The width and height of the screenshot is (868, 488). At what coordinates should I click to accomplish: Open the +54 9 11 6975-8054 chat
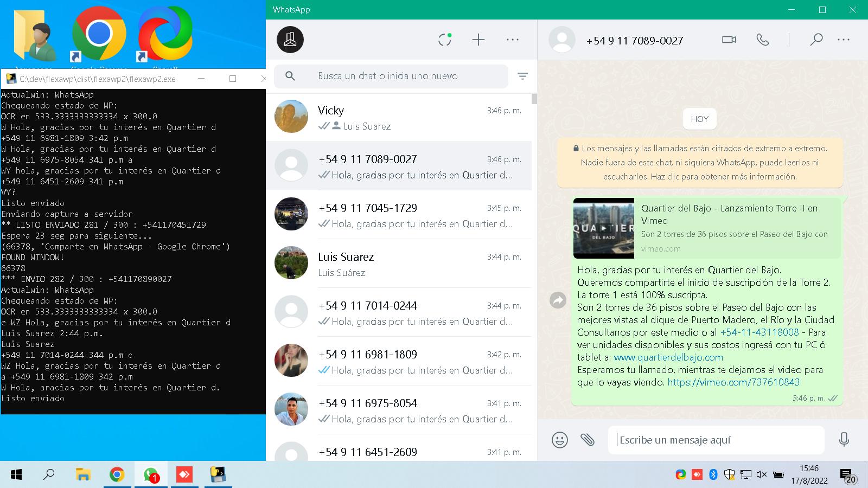tap(399, 410)
